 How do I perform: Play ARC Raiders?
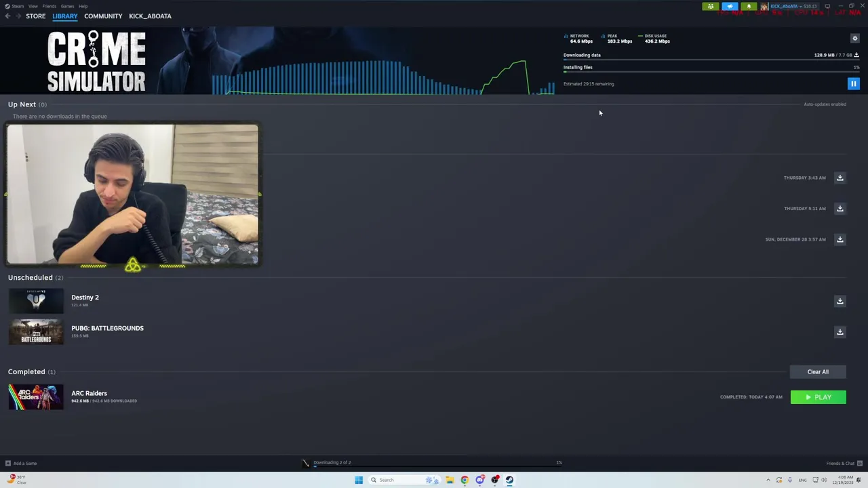(x=818, y=397)
